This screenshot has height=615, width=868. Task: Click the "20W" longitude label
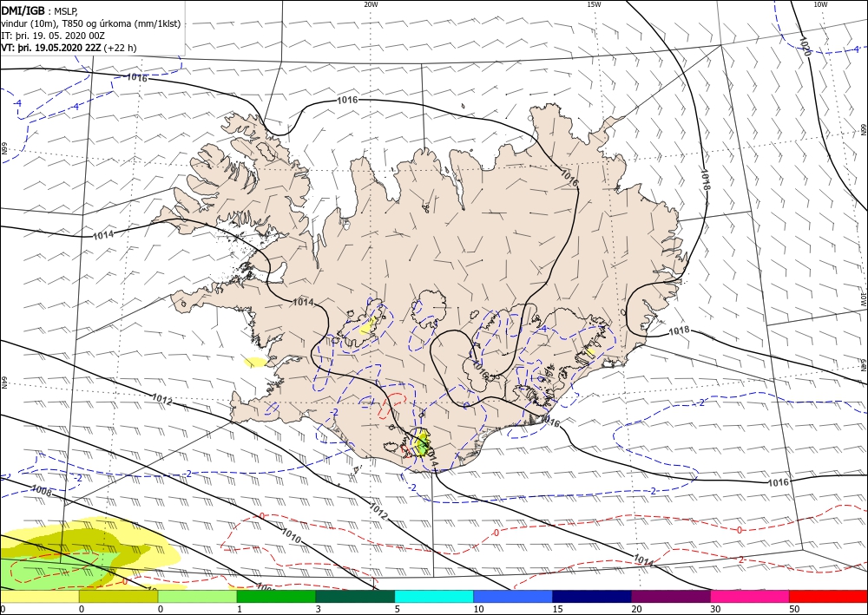tap(371, 4)
